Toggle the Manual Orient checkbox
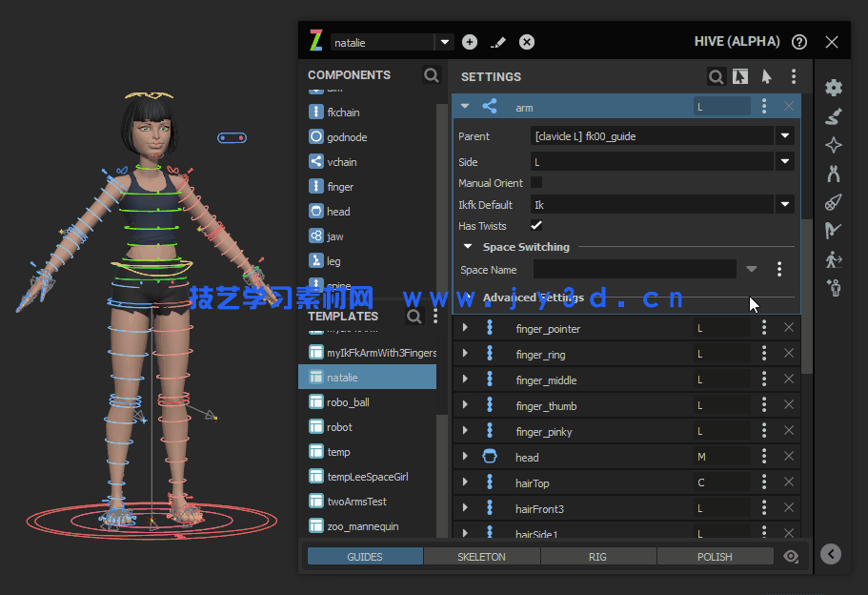Viewport: 868px width, 595px height. click(535, 182)
